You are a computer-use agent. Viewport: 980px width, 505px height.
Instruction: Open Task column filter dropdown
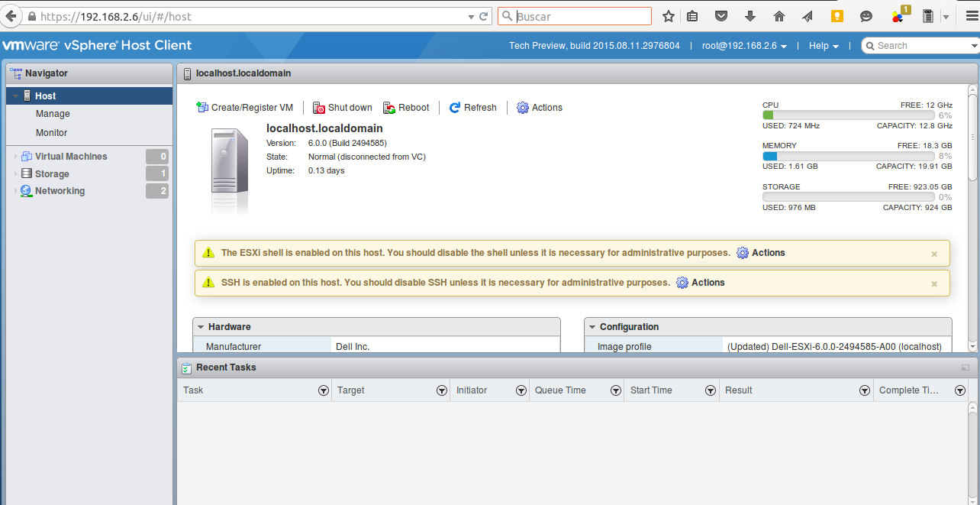[x=323, y=390]
